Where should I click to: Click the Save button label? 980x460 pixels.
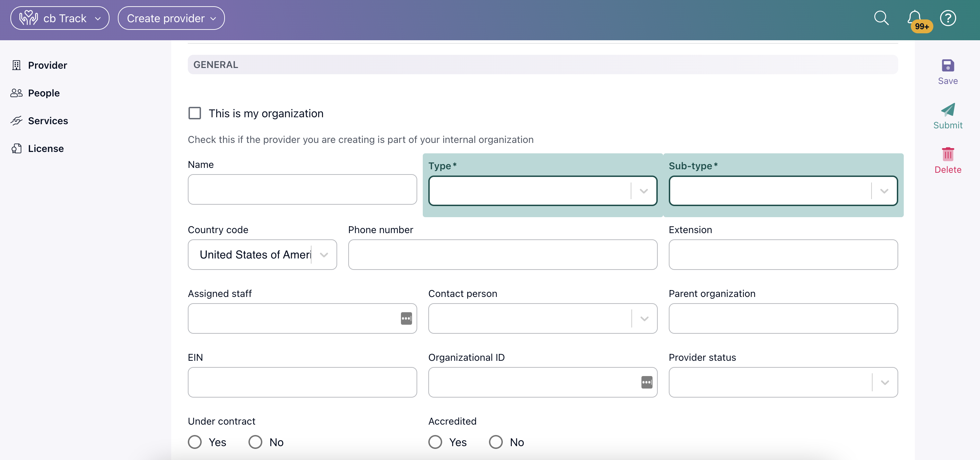[948, 81]
